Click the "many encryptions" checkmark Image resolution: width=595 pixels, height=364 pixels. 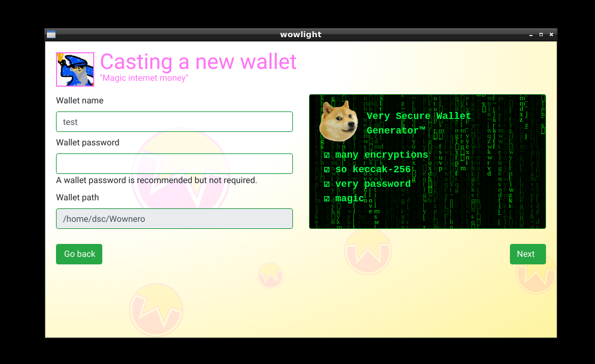click(327, 155)
